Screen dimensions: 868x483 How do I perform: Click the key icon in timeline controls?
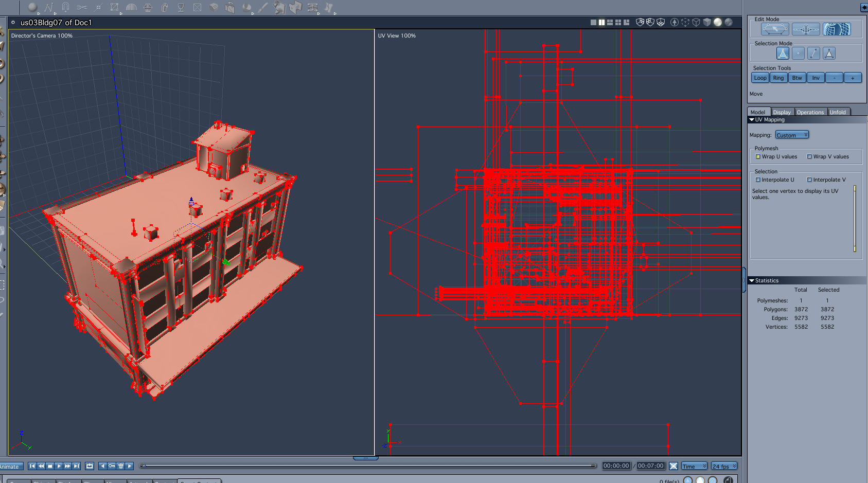(112, 466)
